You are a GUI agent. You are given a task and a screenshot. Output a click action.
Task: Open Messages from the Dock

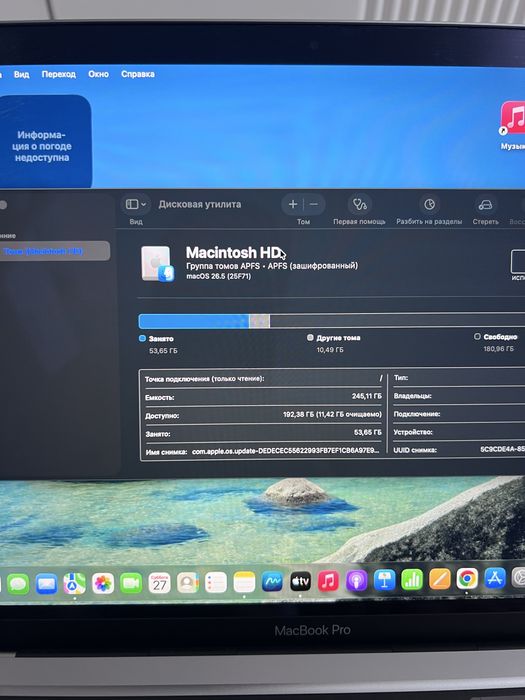tap(18, 583)
